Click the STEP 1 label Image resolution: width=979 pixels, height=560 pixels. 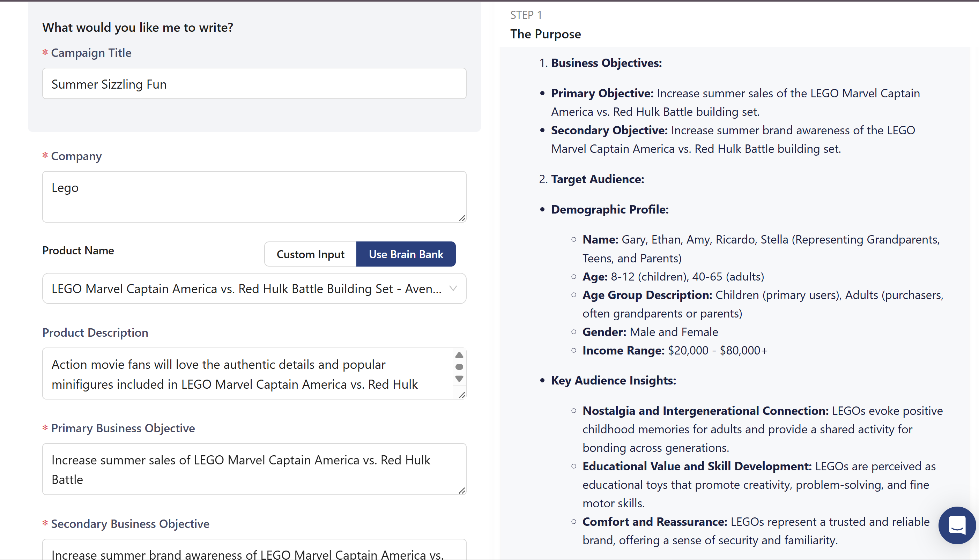click(x=526, y=15)
